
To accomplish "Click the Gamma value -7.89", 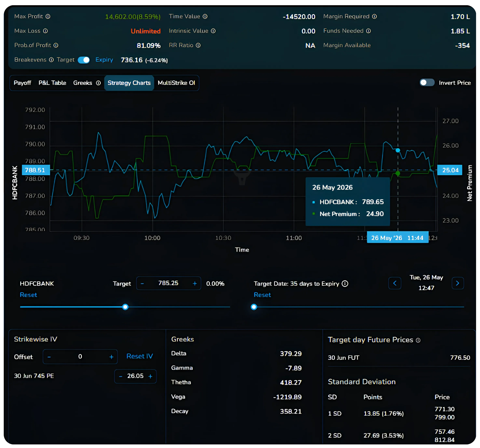I will (x=293, y=368).
